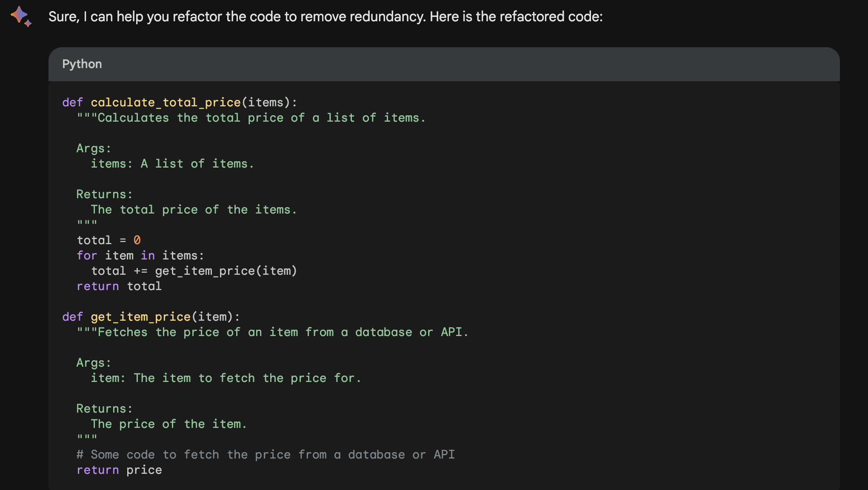Click the 'return price' statement
Screen dimensions: 868x490
(119, 470)
